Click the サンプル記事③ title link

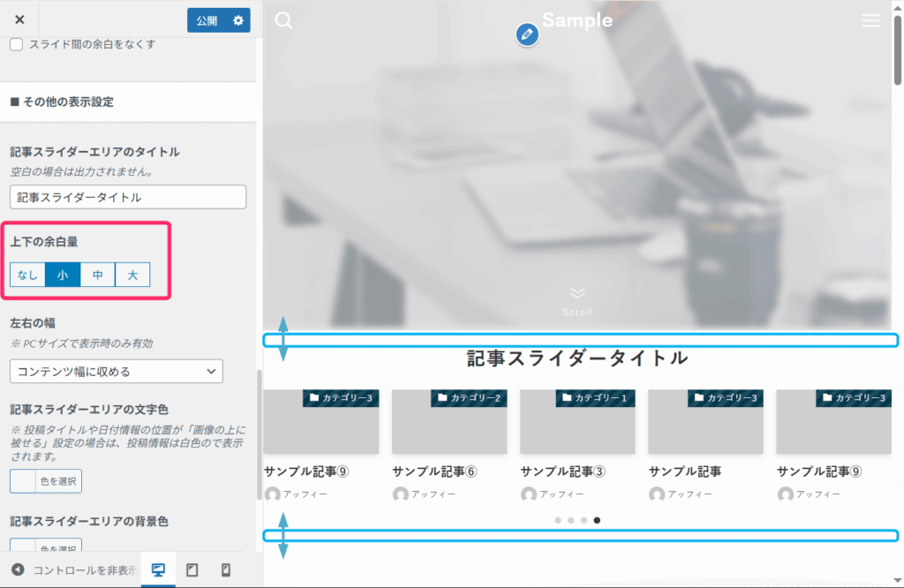562,471
